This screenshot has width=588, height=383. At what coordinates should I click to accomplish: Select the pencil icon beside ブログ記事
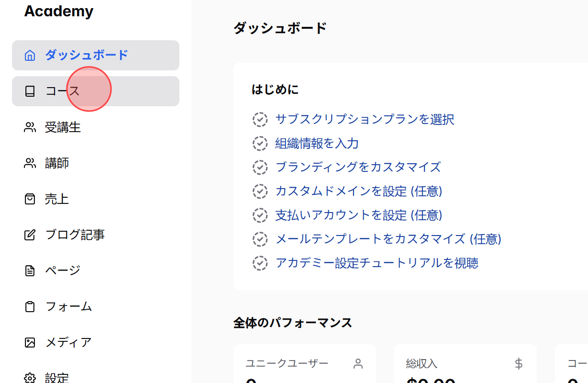click(30, 235)
